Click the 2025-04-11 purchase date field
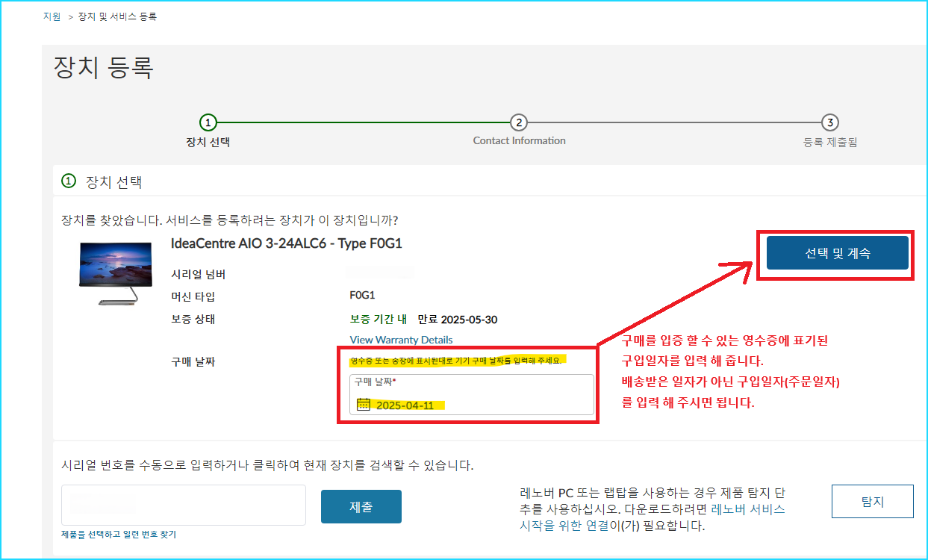928x560 pixels. pos(472,395)
